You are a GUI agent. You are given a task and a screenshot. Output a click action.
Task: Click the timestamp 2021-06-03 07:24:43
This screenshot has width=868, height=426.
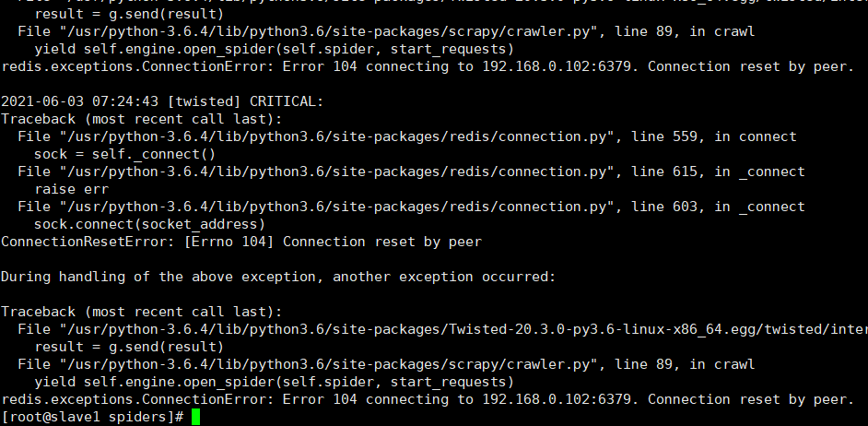click(x=80, y=101)
